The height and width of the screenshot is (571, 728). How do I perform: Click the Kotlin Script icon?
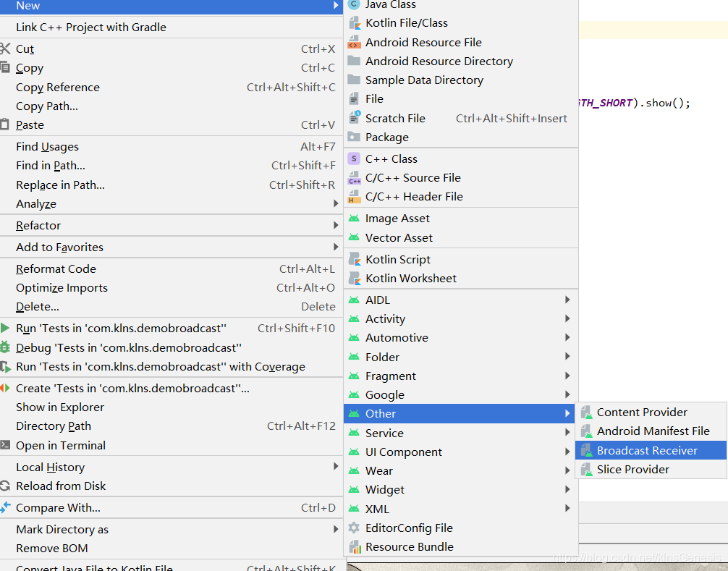(x=355, y=260)
